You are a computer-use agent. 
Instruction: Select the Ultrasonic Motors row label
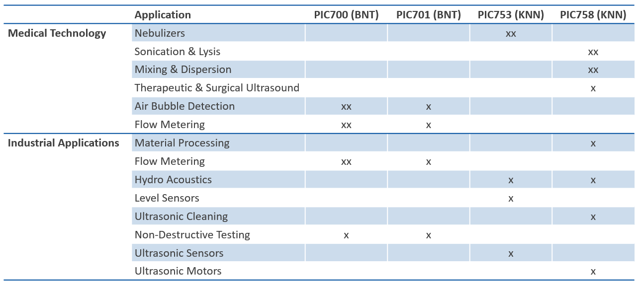click(x=178, y=271)
